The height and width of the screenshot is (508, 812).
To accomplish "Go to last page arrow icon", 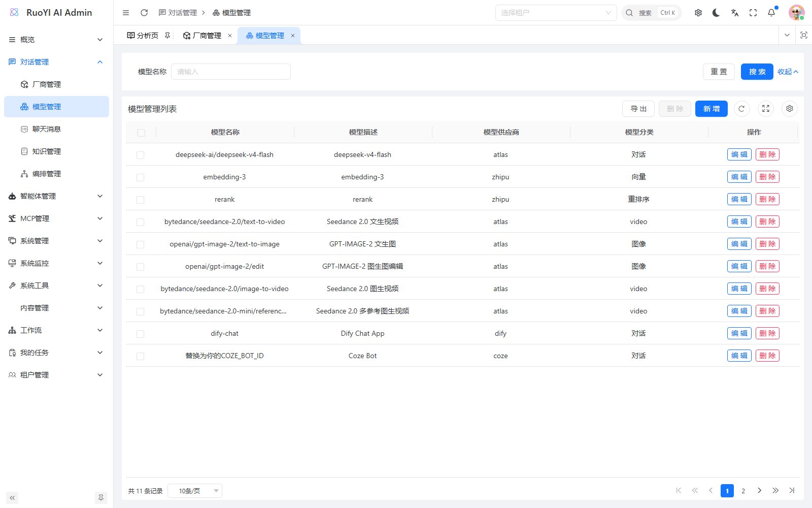I will coord(792,491).
